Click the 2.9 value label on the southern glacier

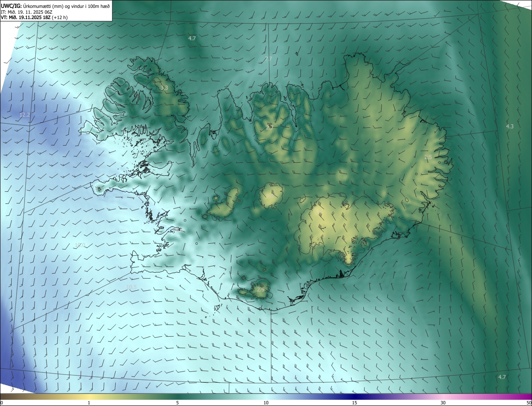[x=261, y=289]
